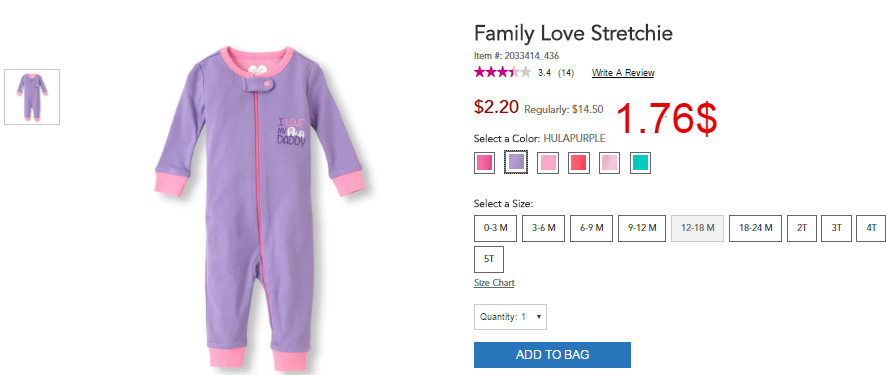
Task: Select the 18-24 M size
Action: (755, 228)
